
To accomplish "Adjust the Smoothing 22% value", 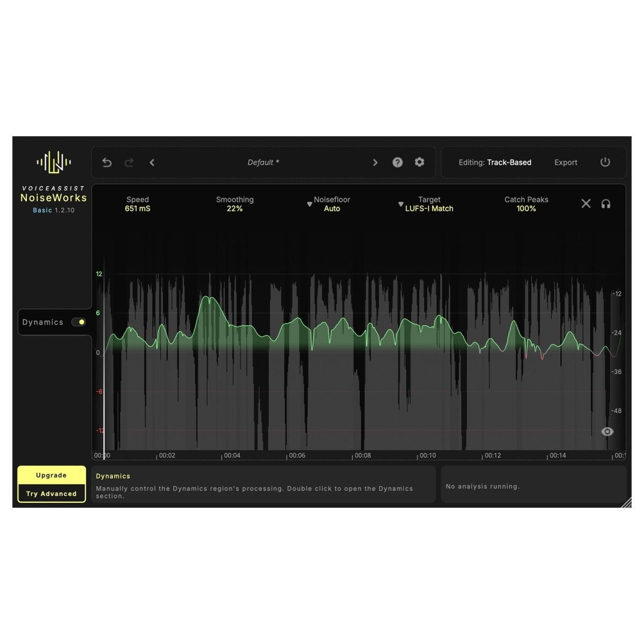I will (x=235, y=209).
